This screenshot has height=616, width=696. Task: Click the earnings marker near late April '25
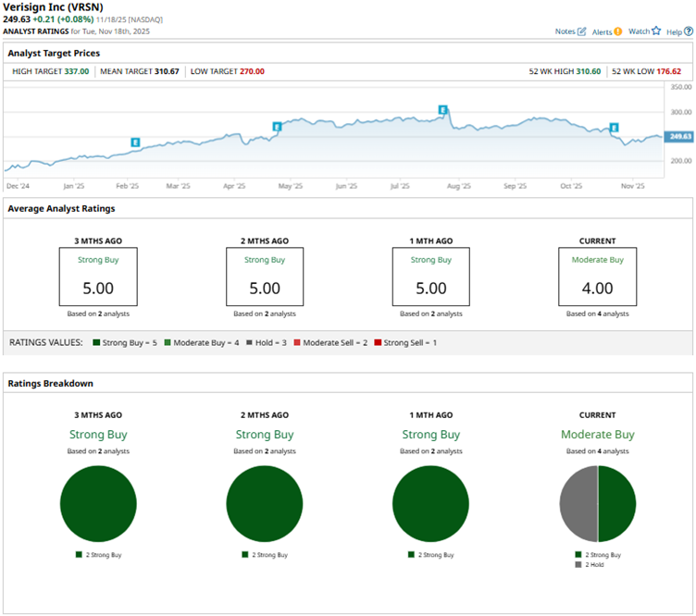pos(277,127)
